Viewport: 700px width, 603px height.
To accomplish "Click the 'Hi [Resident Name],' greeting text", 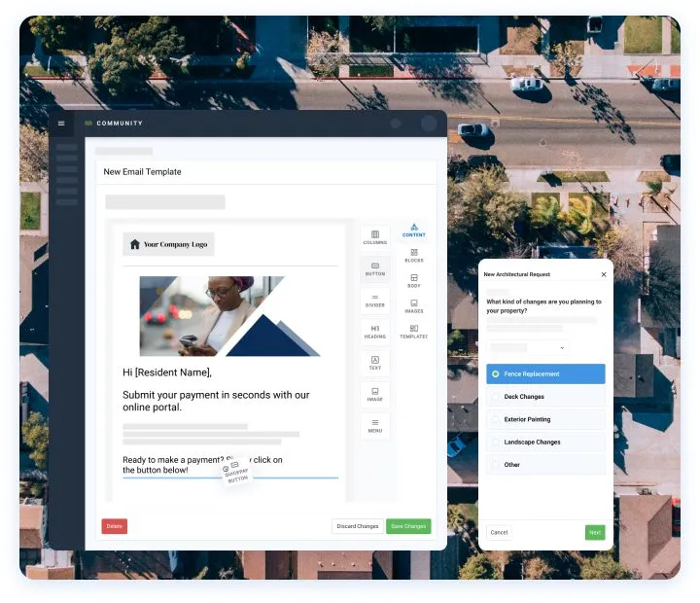I will 167,372.
